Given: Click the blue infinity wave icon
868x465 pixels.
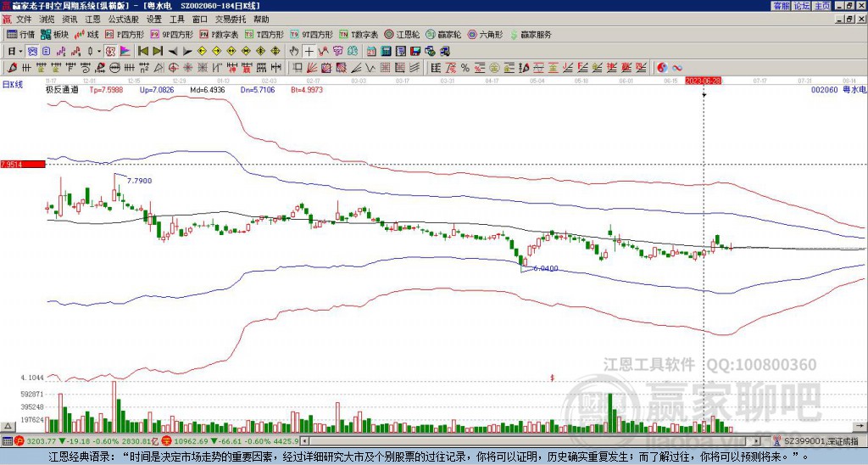Looking at the screenshot, I should pyautogui.click(x=677, y=68).
